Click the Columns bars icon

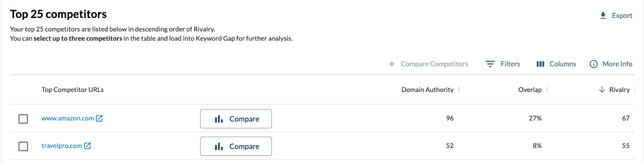point(540,64)
